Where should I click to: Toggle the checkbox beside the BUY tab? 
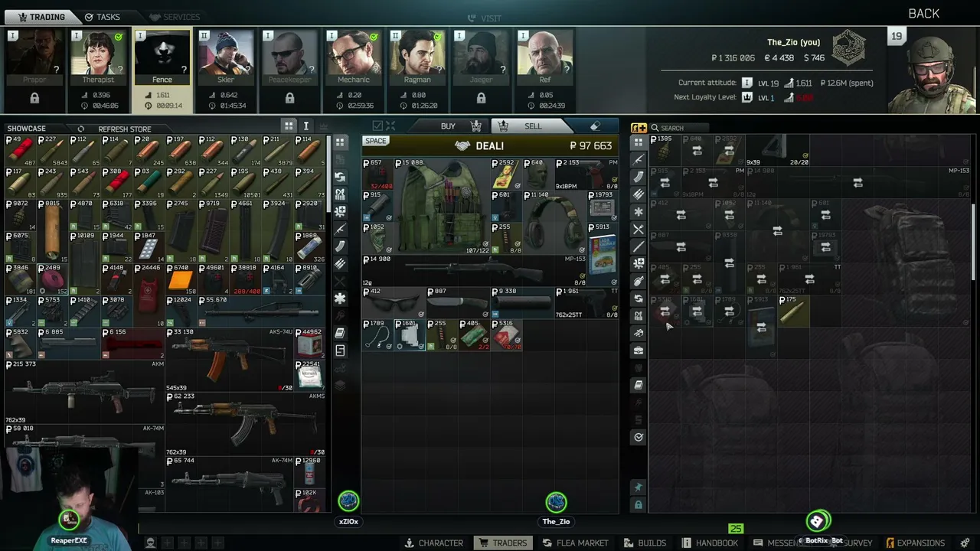click(377, 126)
